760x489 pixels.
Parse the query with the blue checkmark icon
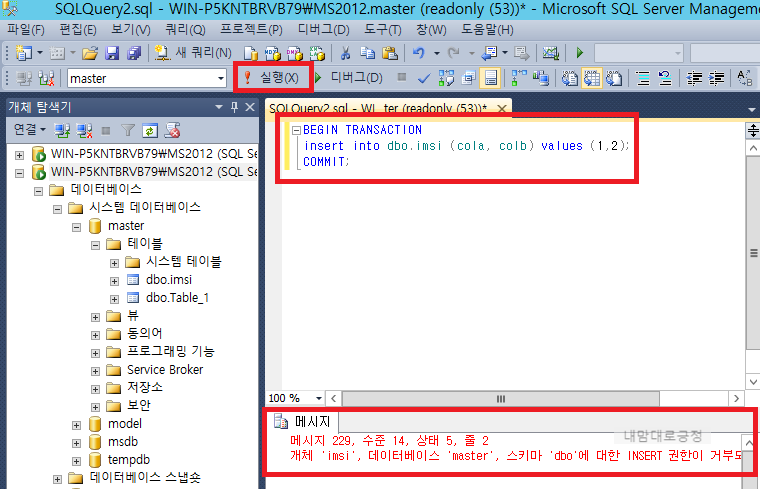(424, 78)
